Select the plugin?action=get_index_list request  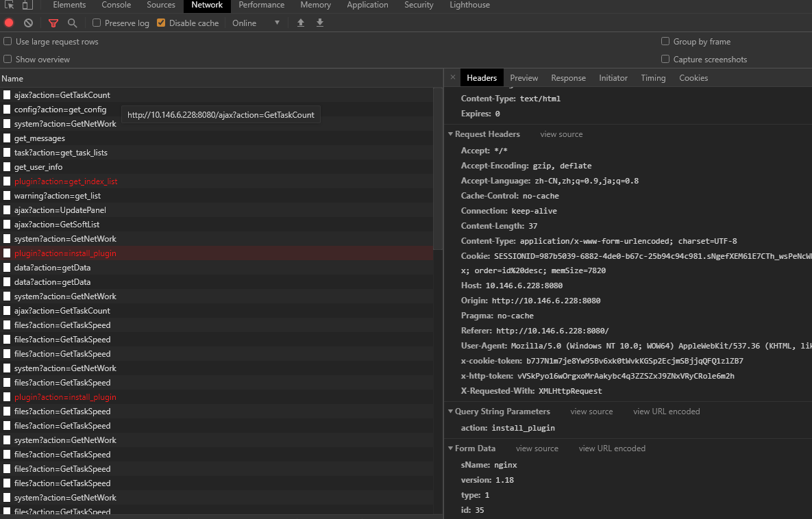(x=217, y=181)
